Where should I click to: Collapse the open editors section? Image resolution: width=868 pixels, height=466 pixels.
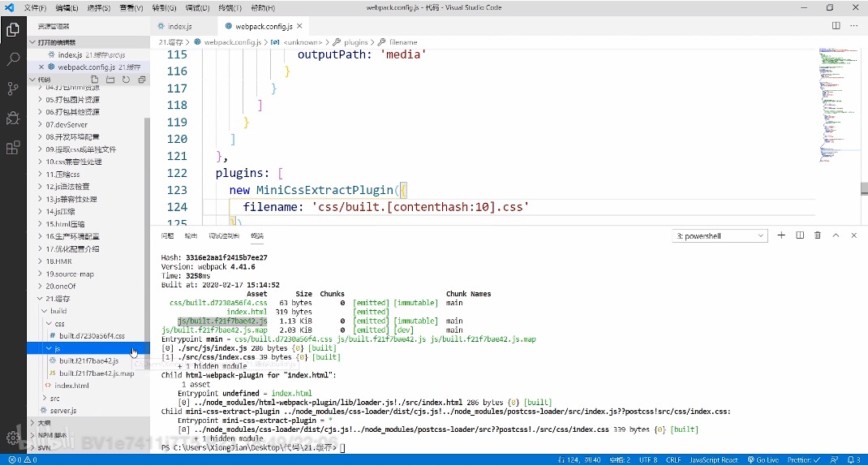pos(88,43)
